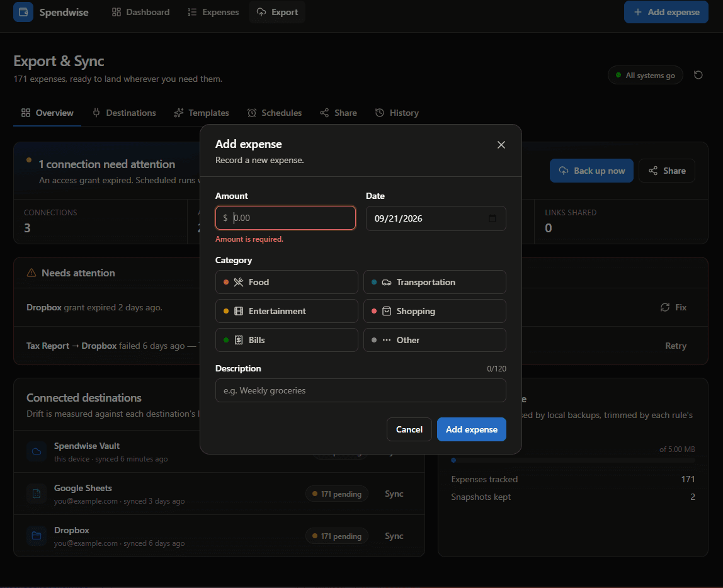Click the Connected destinations heading
Viewport: 723px width, 588px height.
[x=84, y=398]
